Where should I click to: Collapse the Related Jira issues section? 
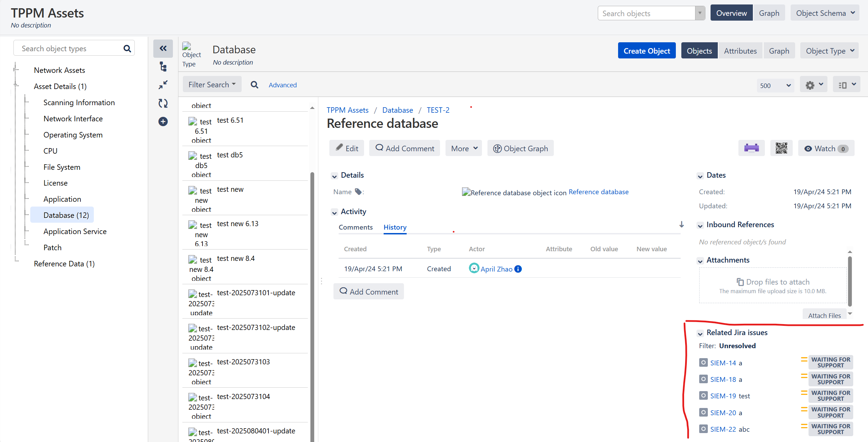(701, 333)
